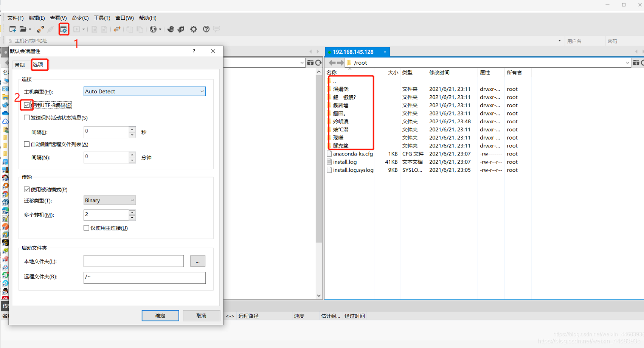Image resolution: width=644 pixels, height=348 pixels.
Task: Click the Copy toolbar icon
Action: pos(130,29)
